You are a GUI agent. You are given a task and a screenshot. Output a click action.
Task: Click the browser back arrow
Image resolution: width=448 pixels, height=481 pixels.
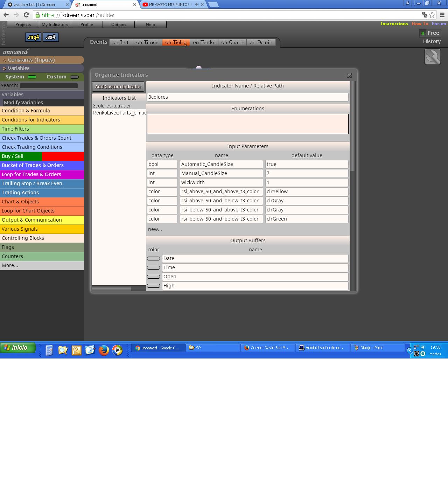point(6,15)
